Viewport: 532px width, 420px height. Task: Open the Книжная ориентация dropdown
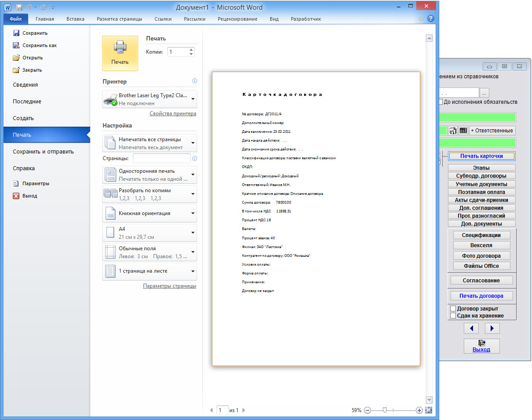pyautogui.click(x=150, y=213)
